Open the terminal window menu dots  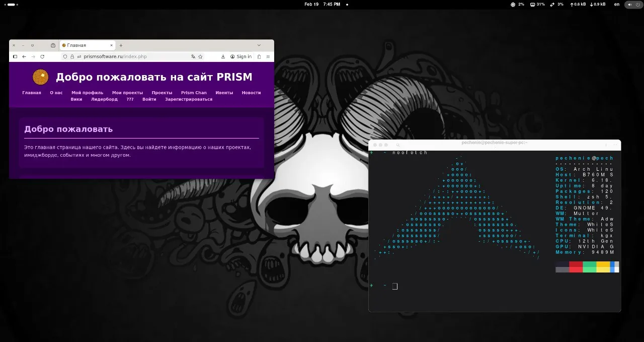pos(615,145)
